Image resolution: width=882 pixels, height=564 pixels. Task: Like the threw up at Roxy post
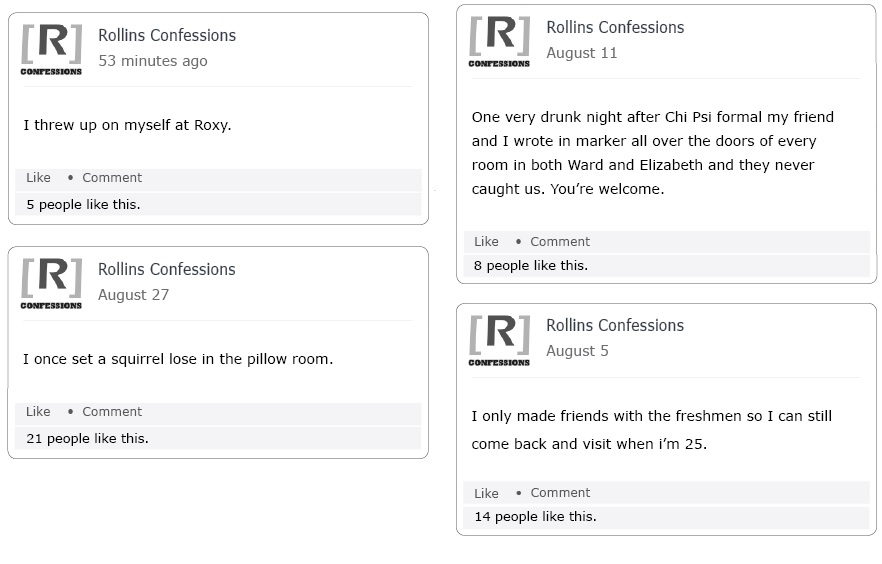(x=38, y=178)
